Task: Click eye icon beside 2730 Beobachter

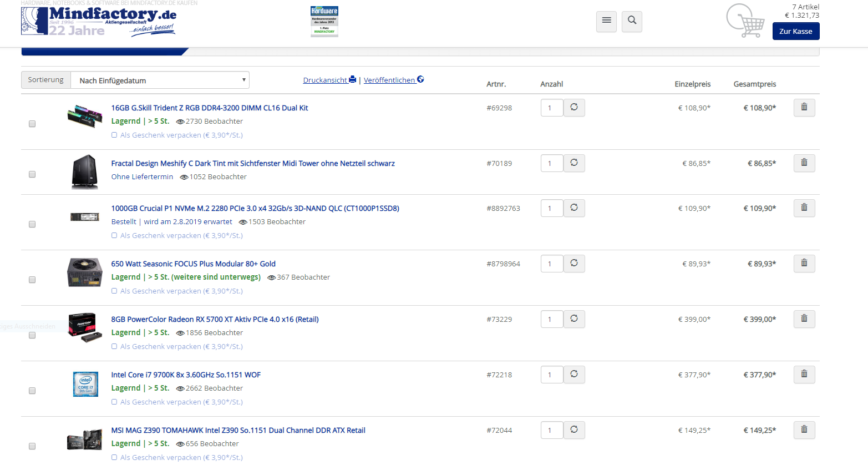Action: point(180,122)
